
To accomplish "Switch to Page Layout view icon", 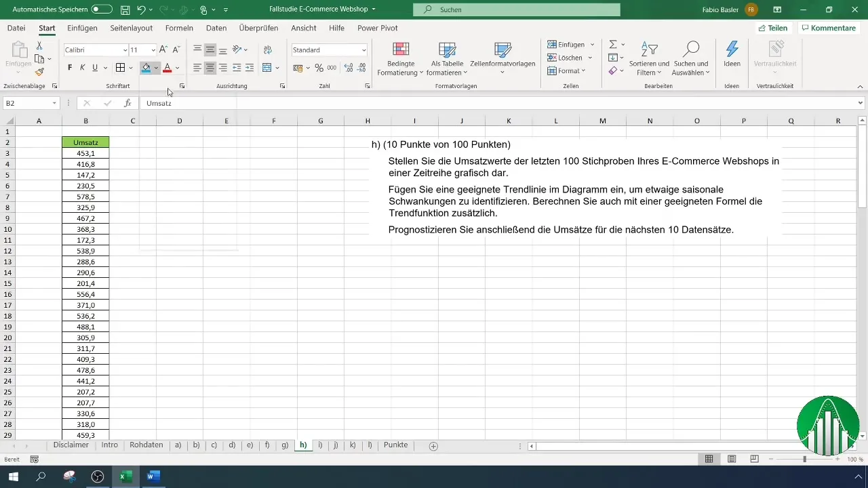I will click(x=732, y=459).
